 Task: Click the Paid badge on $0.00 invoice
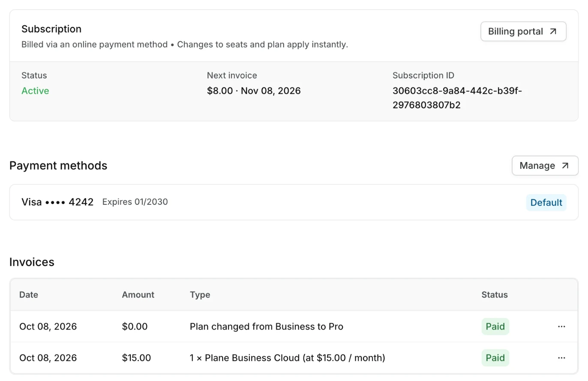tap(495, 327)
